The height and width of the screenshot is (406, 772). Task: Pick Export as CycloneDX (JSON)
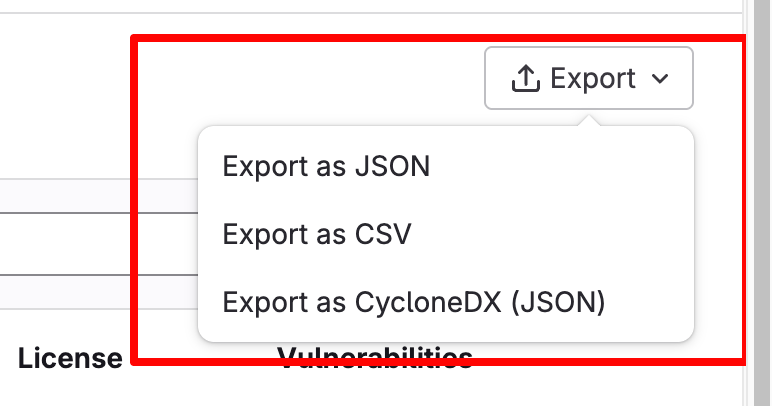[x=414, y=302]
